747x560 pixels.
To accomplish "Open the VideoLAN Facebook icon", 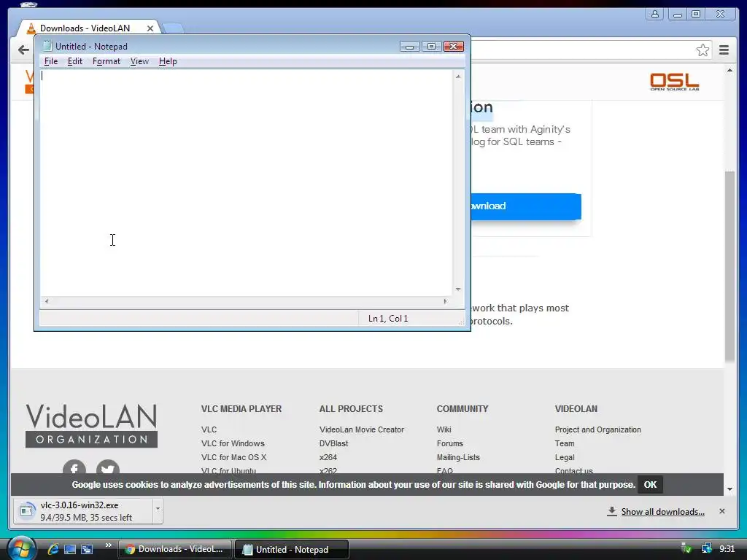I will (74, 469).
